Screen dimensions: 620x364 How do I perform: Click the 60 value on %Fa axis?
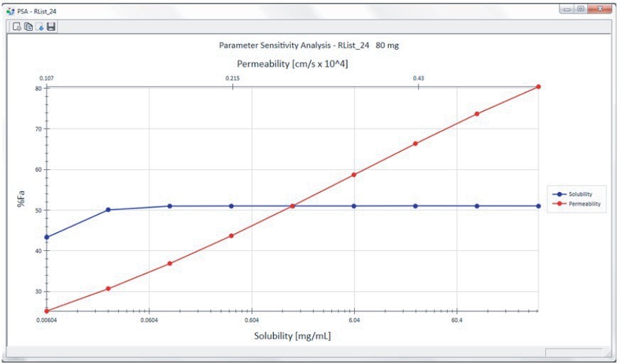pos(38,169)
